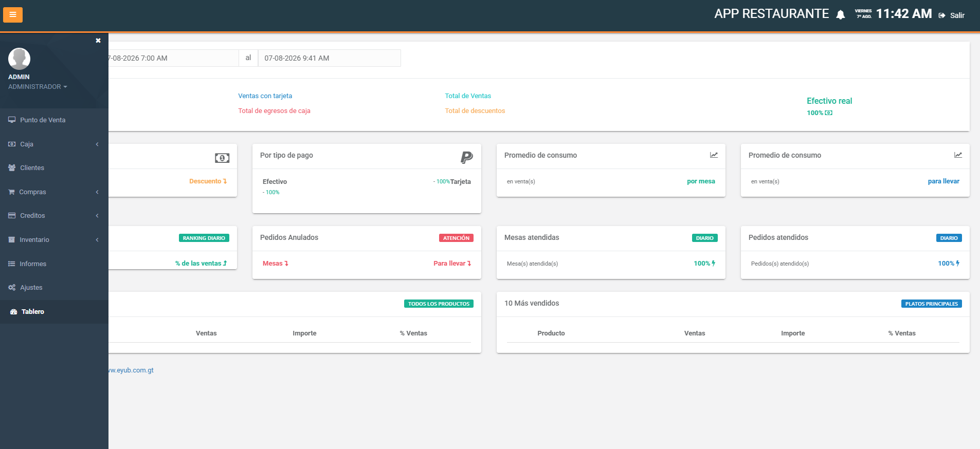Click the Total de descuentos label
980x449 pixels.
[x=475, y=111]
